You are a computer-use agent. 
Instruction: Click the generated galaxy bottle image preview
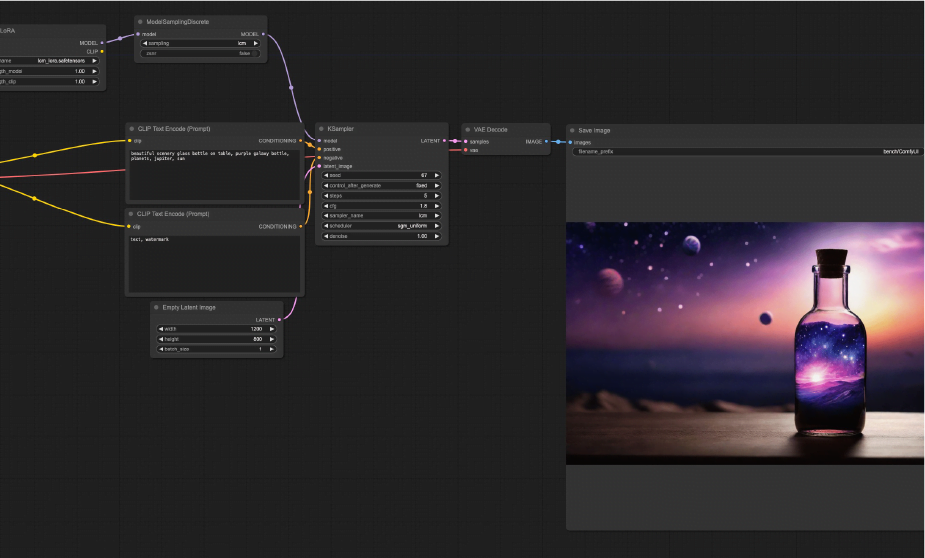click(x=745, y=343)
